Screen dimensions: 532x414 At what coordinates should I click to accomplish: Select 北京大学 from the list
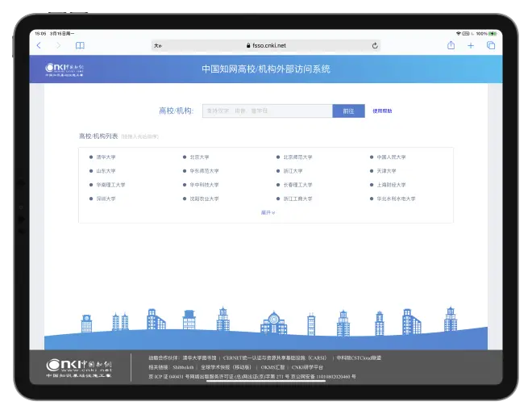click(200, 157)
